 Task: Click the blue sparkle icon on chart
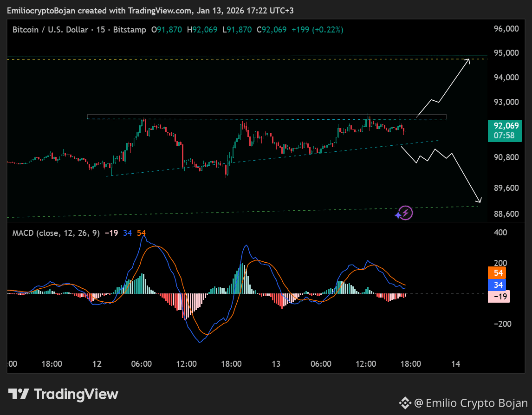(x=398, y=215)
